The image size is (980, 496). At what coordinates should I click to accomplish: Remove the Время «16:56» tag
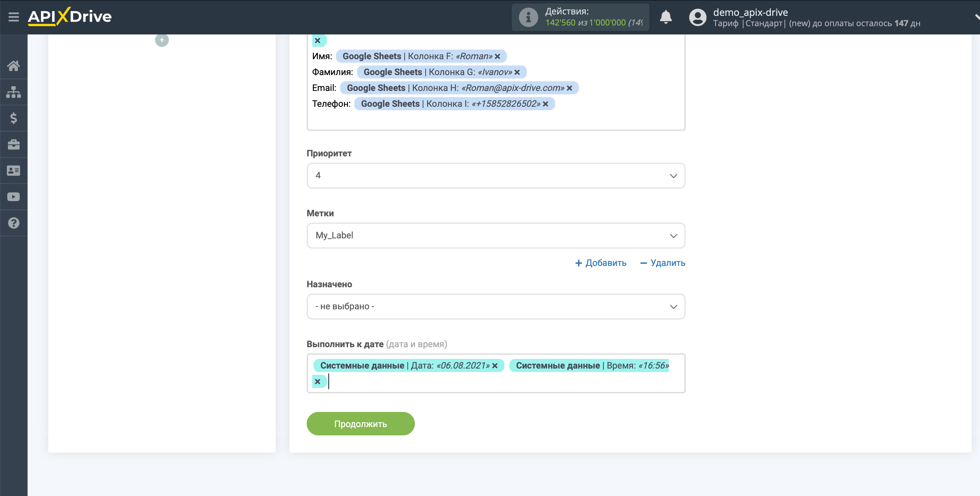pyautogui.click(x=318, y=382)
